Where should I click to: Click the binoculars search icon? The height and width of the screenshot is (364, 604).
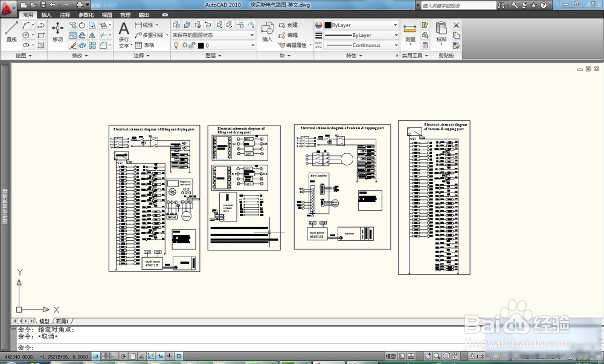coord(501,5)
